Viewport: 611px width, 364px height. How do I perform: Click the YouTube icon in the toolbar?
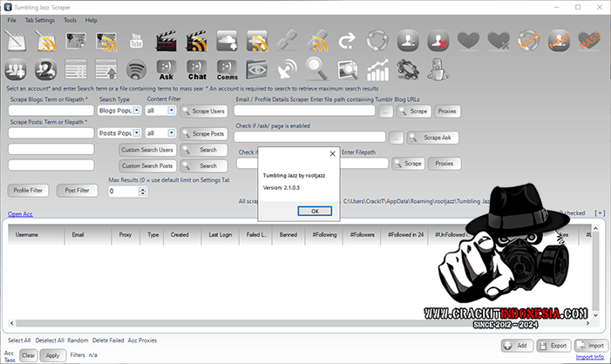[136, 41]
